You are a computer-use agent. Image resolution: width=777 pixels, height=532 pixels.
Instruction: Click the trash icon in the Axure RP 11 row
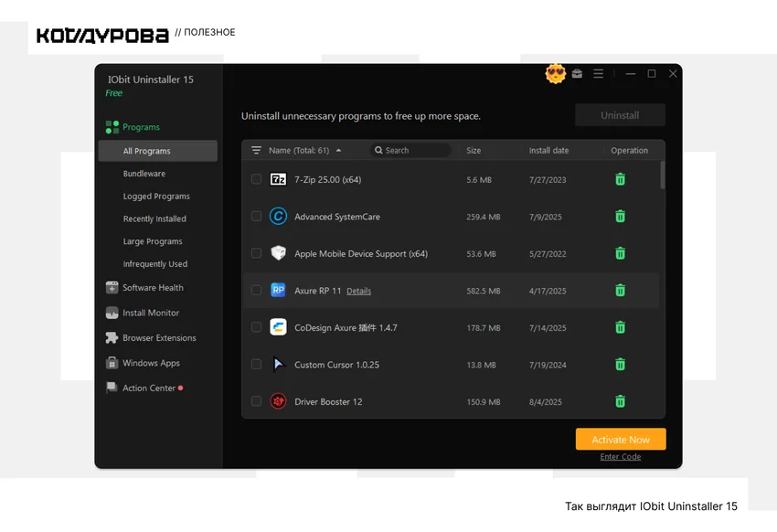click(x=620, y=291)
